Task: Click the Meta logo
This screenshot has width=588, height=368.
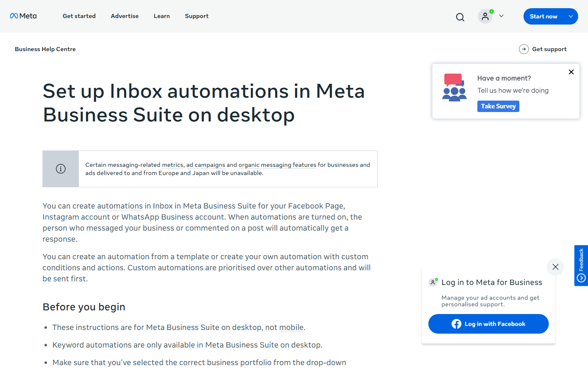Action: tap(23, 16)
